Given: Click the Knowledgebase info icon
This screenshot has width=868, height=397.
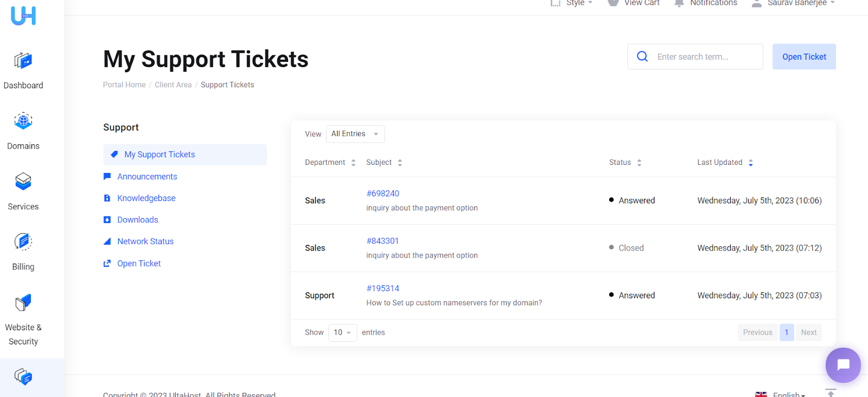Looking at the screenshot, I should tap(107, 198).
